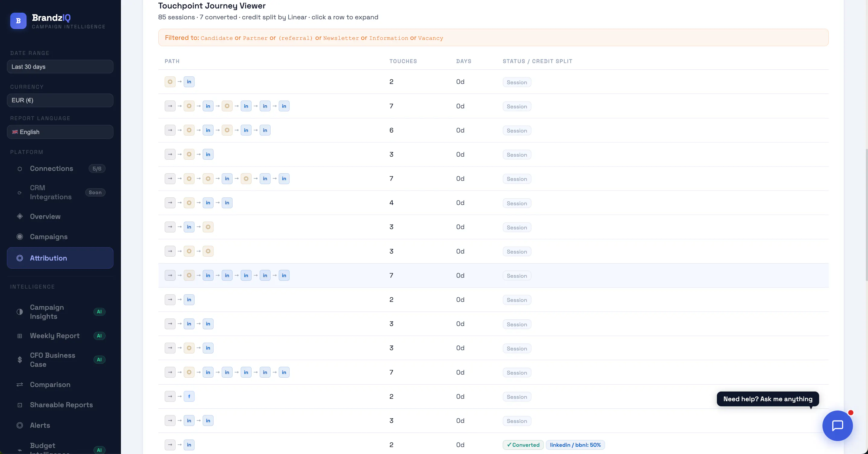Open the chat help bubble button

(837, 426)
